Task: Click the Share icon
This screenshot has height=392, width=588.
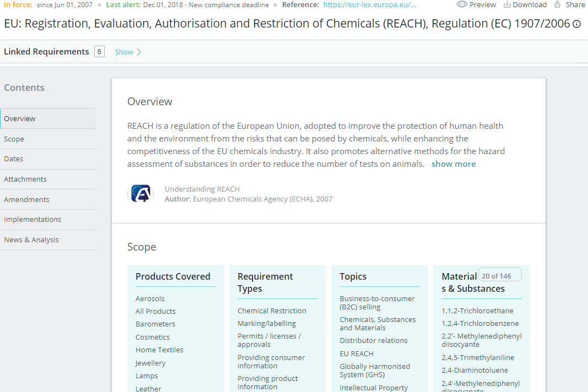Action: (x=558, y=4)
